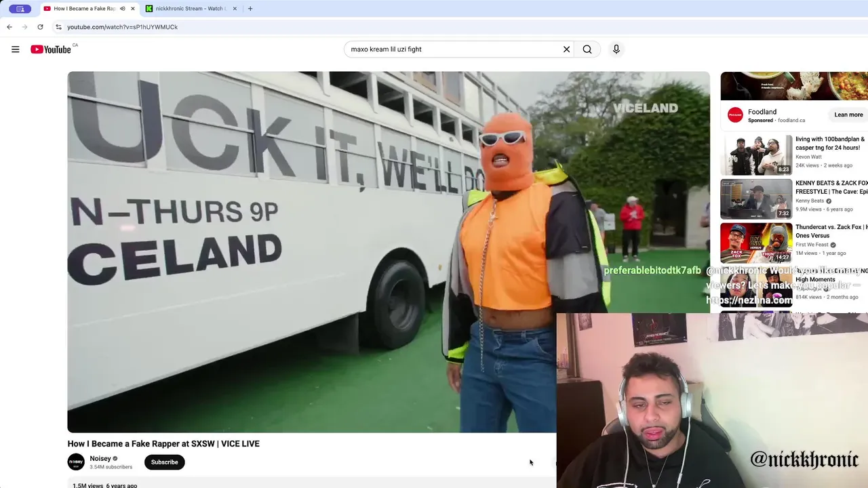Open the purple profile chip in tab strip
This screenshot has height=488, width=868.
pos(20,9)
